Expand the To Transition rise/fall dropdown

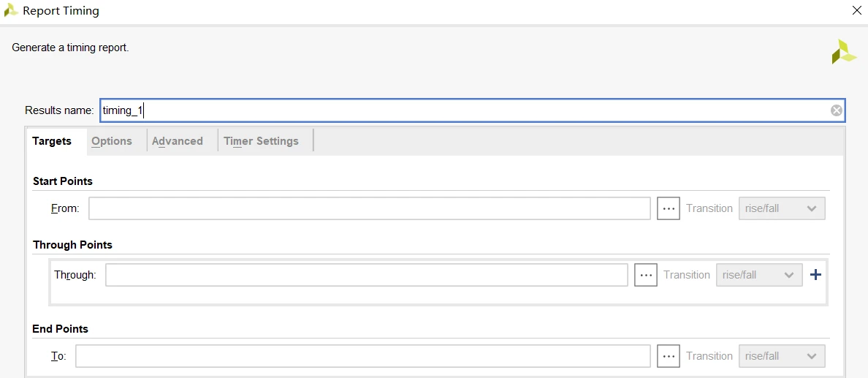(x=782, y=356)
